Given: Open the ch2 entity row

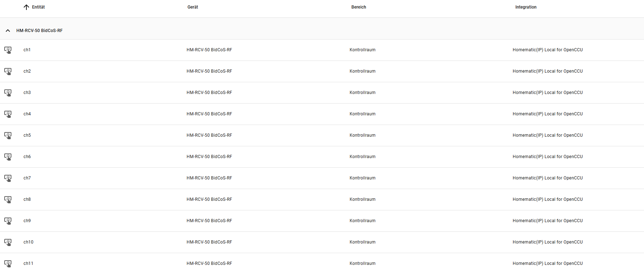Looking at the screenshot, I should [27, 71].
